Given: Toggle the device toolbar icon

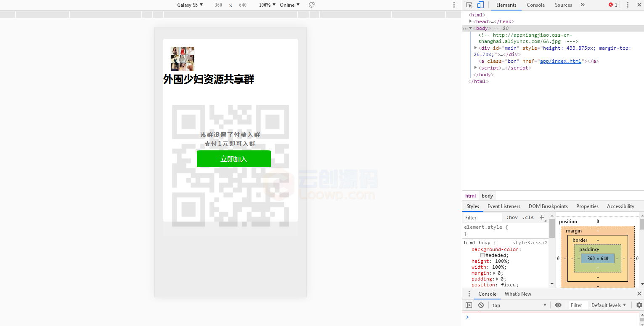Looking at the screenshot, I should 480,5.
